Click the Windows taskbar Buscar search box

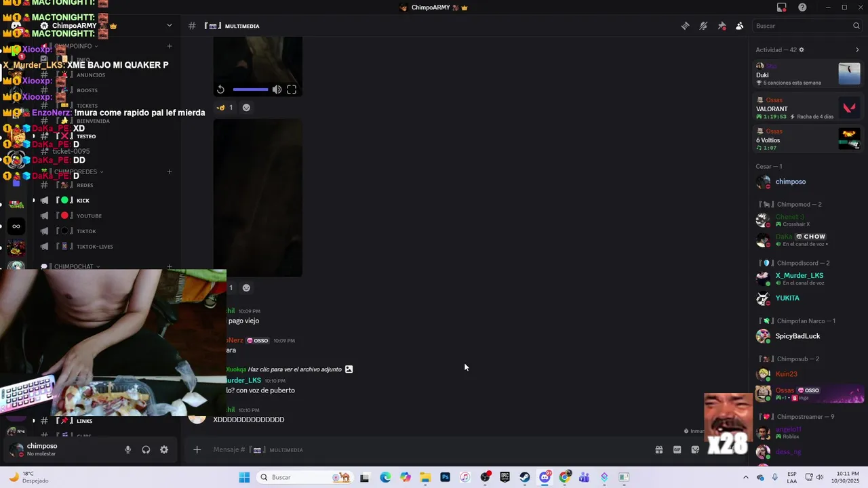pos(304,477)
